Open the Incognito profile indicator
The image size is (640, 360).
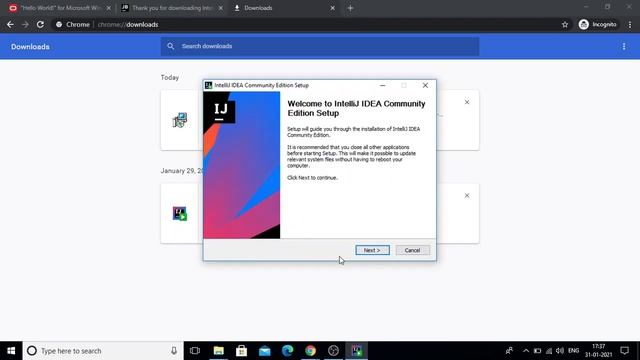598,24
